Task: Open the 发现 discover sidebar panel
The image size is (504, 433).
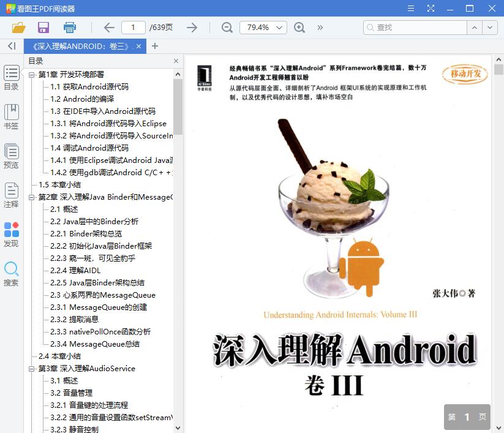Action: click(11, 235)
